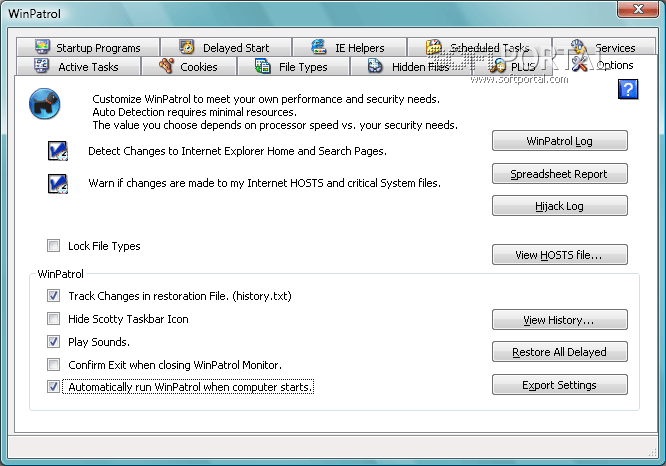Click Export Settings button
Screen dimensions: 666x466
tap(559, 384)
